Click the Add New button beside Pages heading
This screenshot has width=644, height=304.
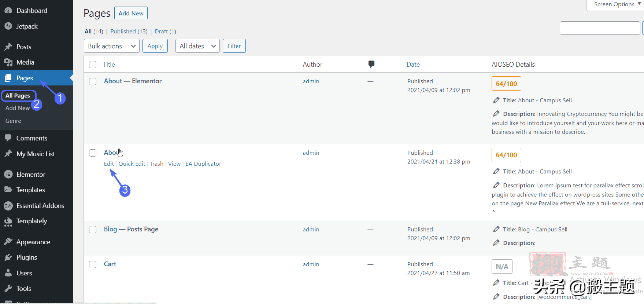[131, 13]
